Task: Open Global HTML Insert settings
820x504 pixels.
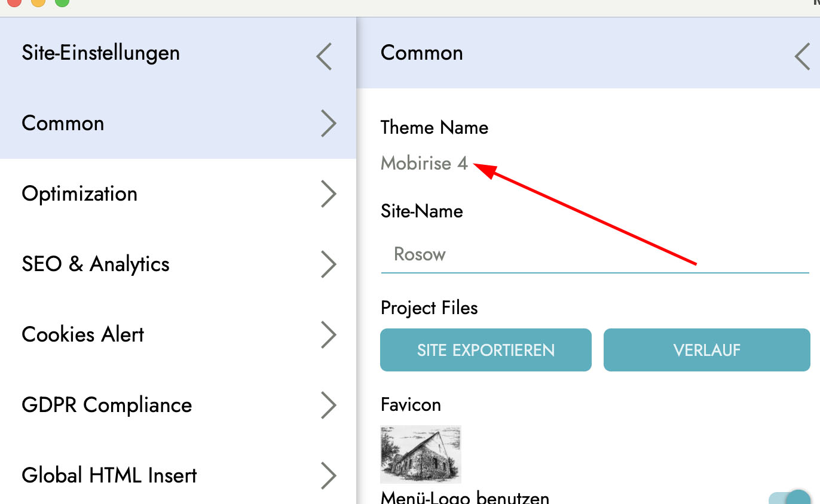Action: (x=109, y=476)
